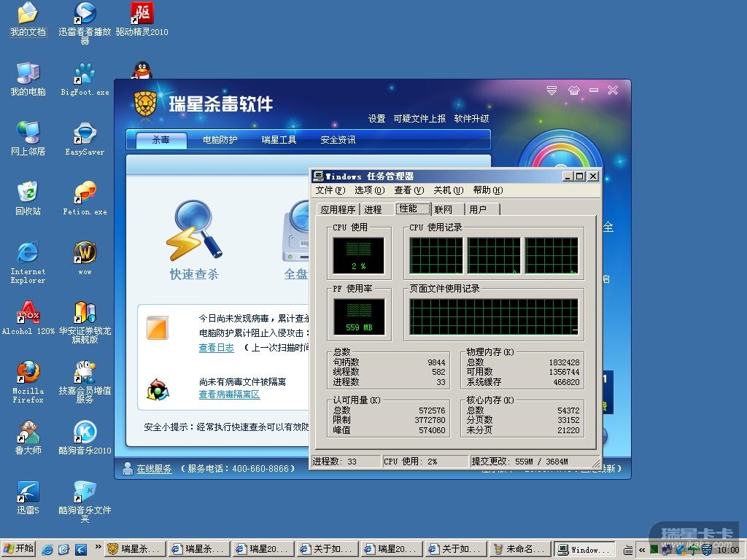Click the 句柄数 value 9844
The image size is (747, 560).
pos(436,362)
